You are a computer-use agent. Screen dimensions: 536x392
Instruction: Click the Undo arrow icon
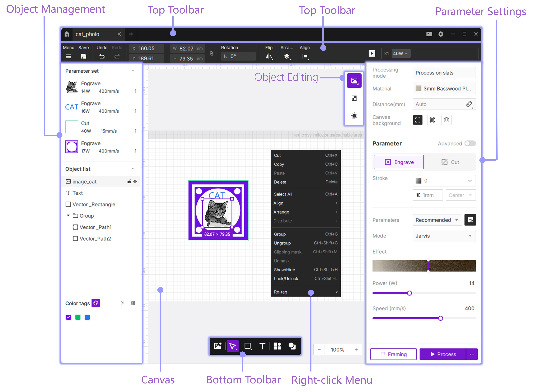point(102,56)
